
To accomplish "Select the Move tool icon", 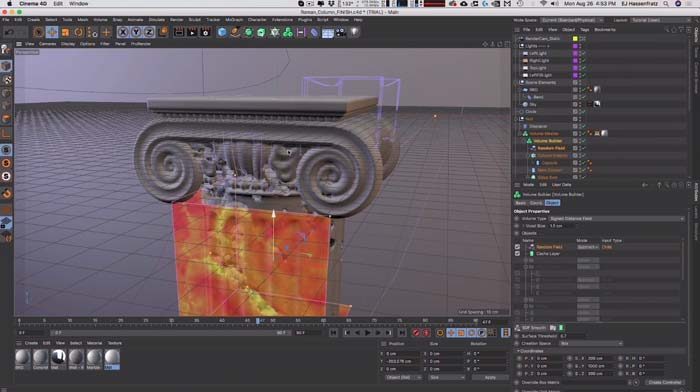I will [x=52, y=32].
